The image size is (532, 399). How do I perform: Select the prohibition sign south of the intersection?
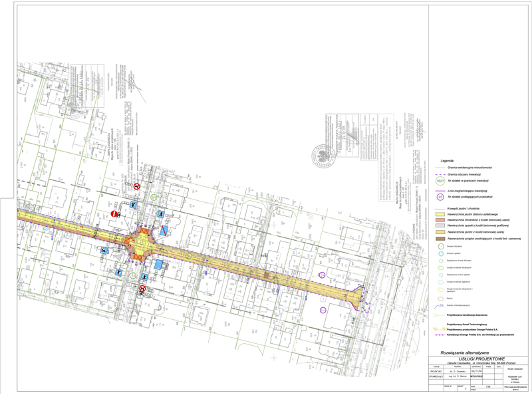[142, 289]
